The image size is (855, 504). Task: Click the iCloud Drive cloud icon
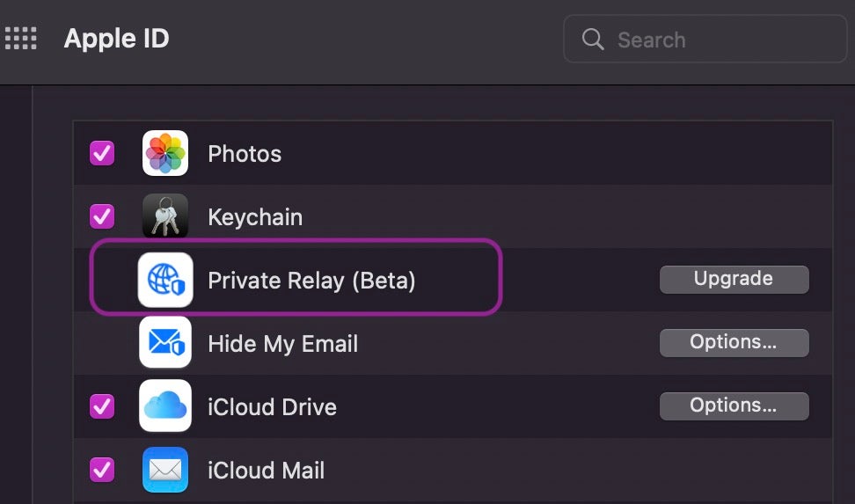coord(165,406)
